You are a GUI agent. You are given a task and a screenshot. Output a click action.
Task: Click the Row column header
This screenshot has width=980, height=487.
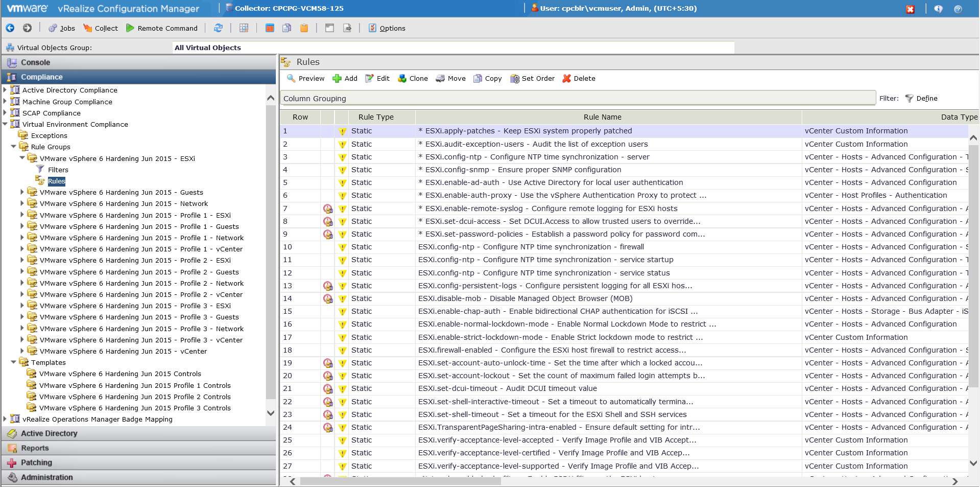pos(300,117)
